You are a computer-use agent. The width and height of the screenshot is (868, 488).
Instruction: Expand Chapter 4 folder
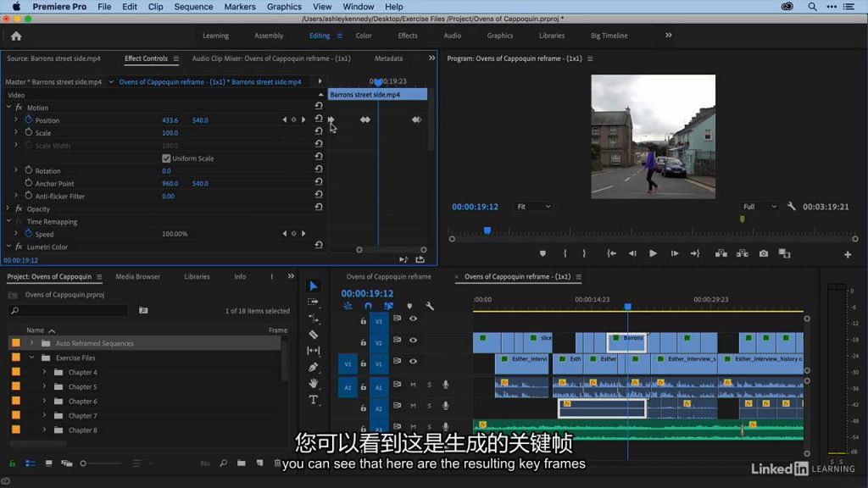pyautogui.click(x=44, y=372)
